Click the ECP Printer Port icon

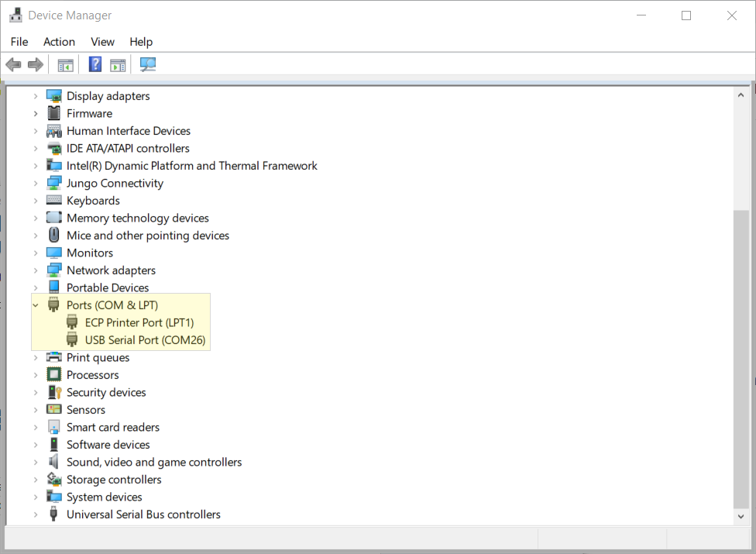[x=72, y=322]
